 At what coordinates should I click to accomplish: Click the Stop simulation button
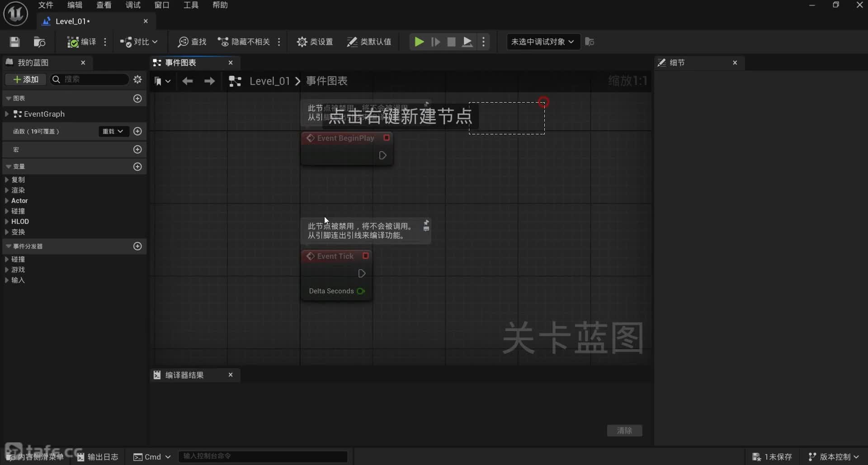(x=451, y=42)
